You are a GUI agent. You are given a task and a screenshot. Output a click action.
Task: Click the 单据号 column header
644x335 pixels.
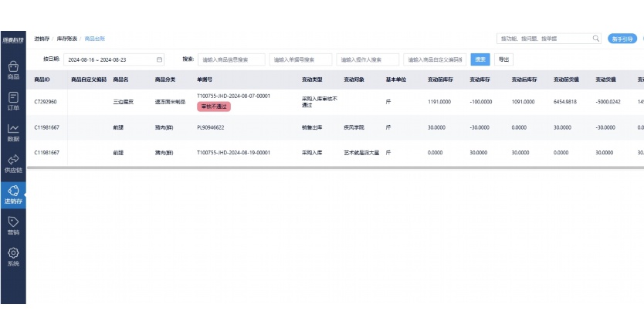tap(205, 80)
